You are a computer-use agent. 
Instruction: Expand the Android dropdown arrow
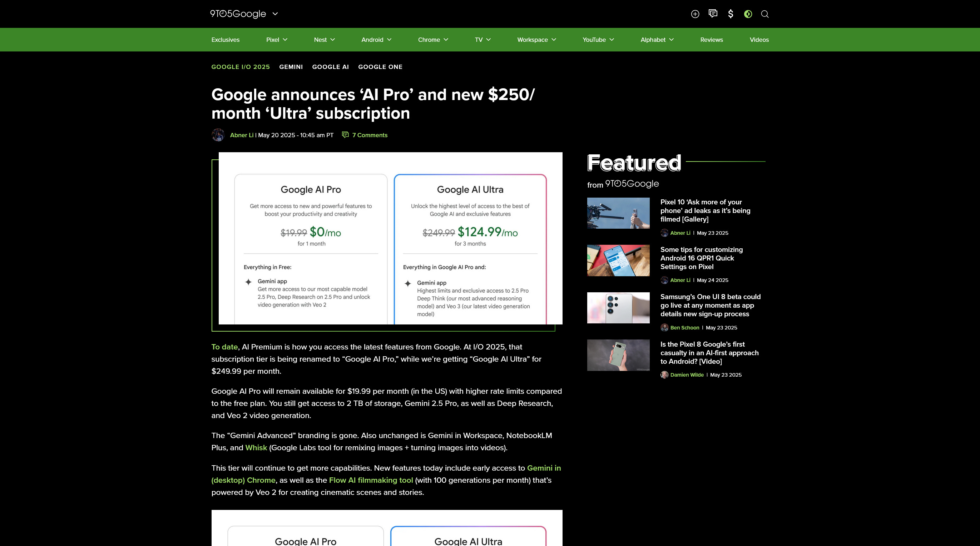pyautogui.click(x=389, y=40)
